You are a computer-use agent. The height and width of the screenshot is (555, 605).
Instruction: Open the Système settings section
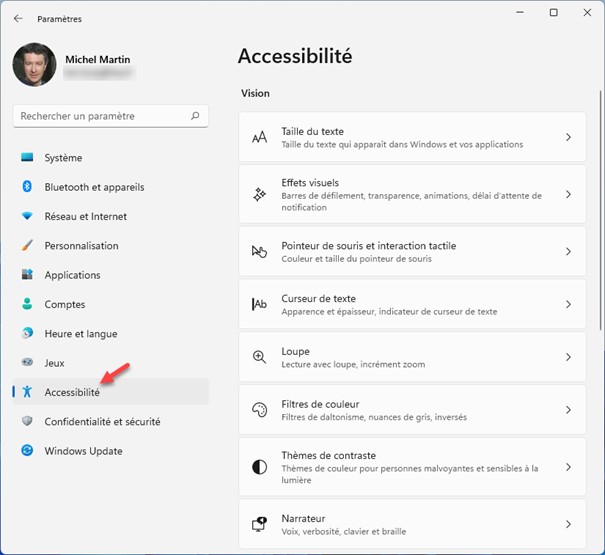[63, 158]
